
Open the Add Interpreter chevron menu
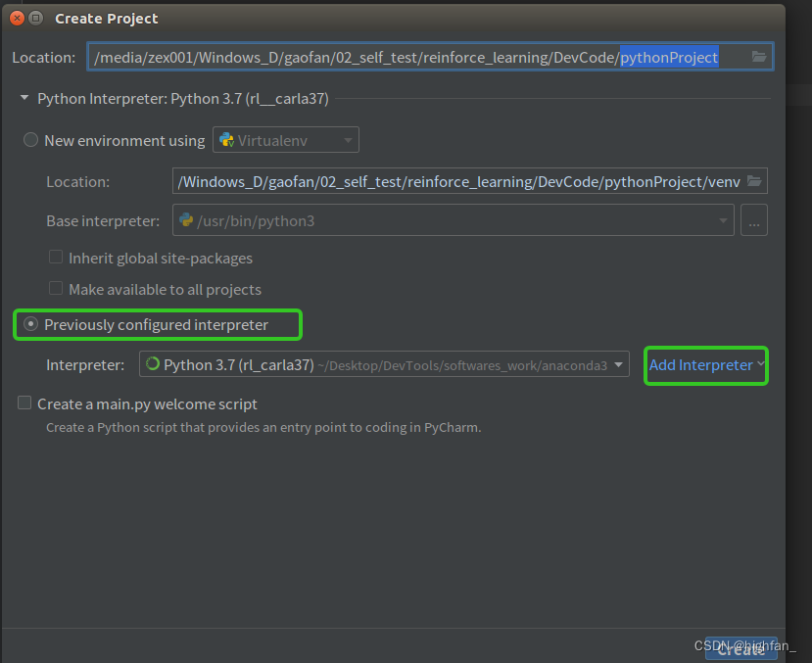pyautogui.click(x=759, y=364)
